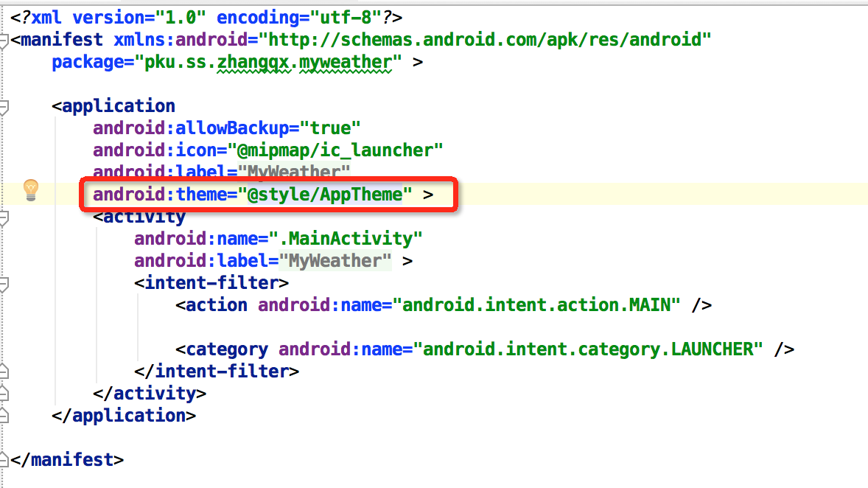This screenshot has width=868, height=488.
Task: Collapse the application tag fold marker
Action: 4,108
